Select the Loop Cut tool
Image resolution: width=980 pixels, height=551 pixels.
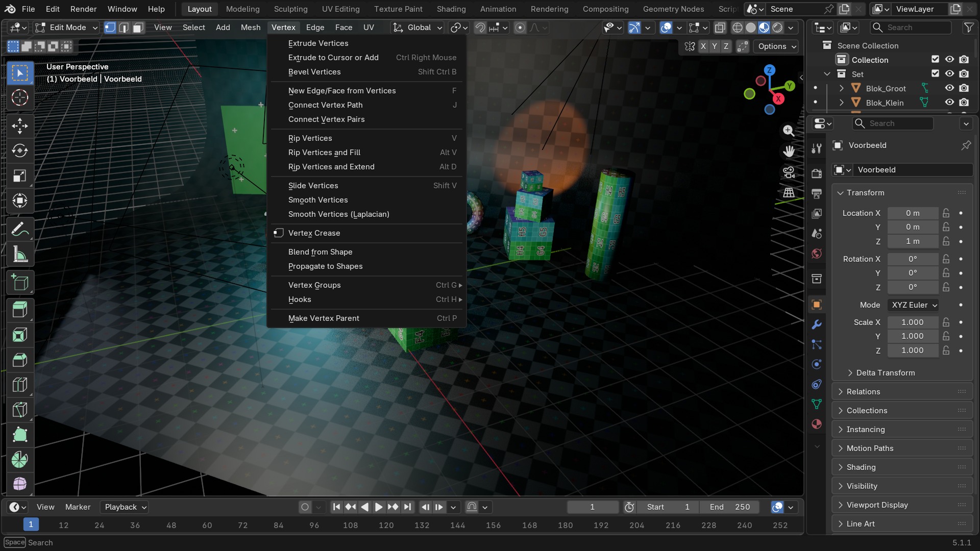point(20,385)
